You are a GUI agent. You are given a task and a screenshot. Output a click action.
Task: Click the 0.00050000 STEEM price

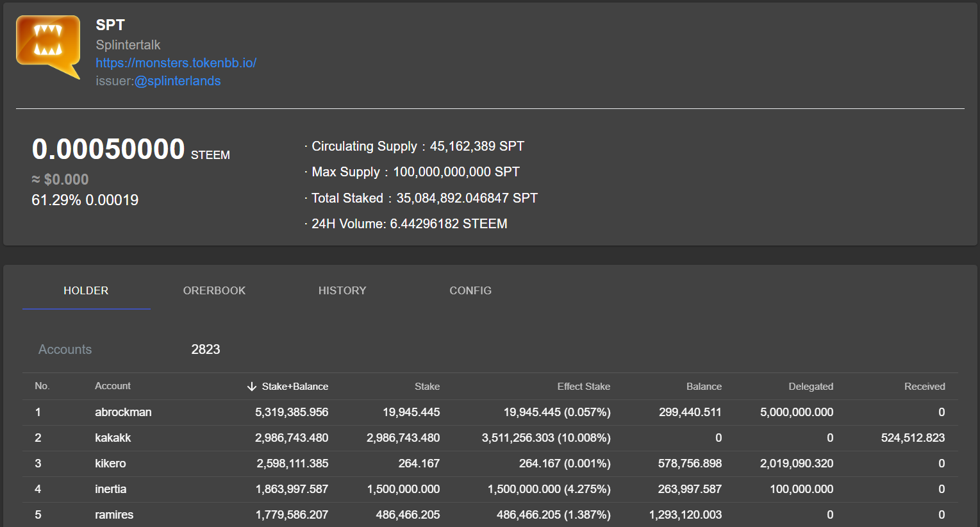pyautogui.click(x=131, y=149)
